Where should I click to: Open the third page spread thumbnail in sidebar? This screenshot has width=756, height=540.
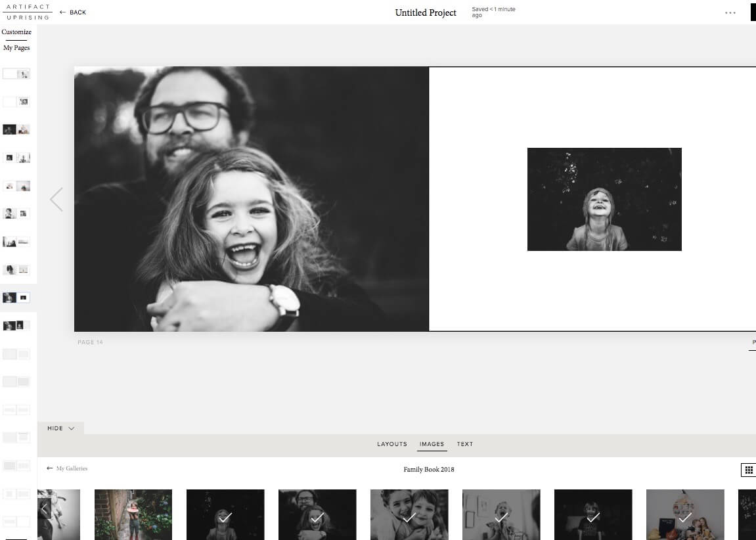point(16,129)
